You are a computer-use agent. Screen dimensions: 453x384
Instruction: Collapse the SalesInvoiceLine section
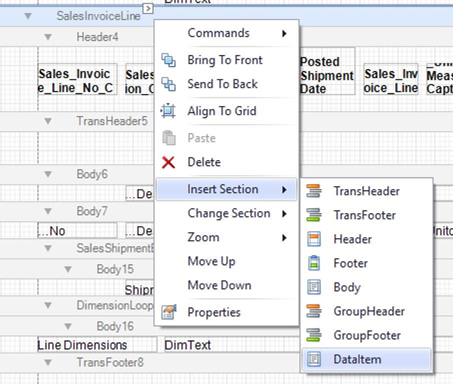(x=28, y=16)
